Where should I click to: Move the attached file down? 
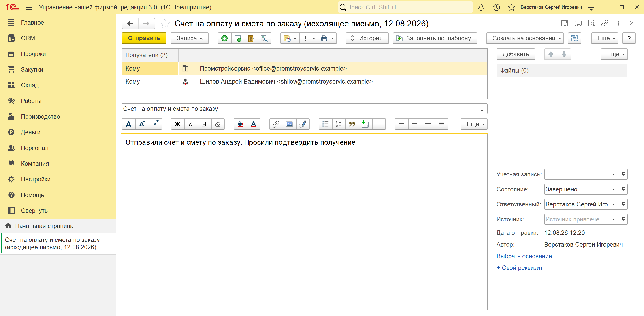[564, 54]
